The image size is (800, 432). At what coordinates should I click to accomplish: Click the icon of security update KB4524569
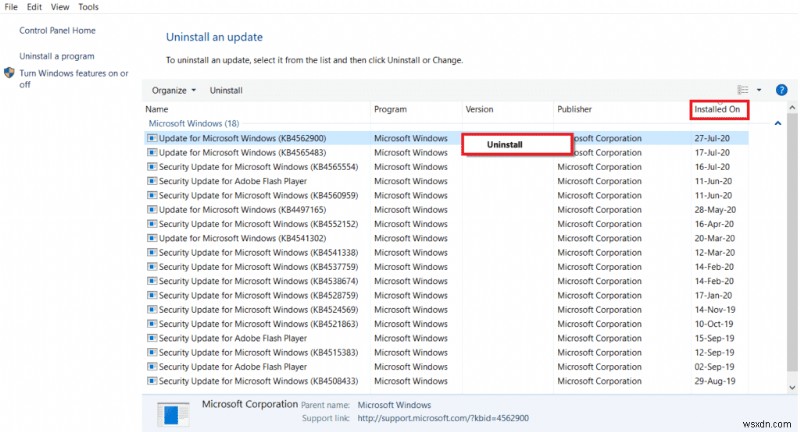152,310
